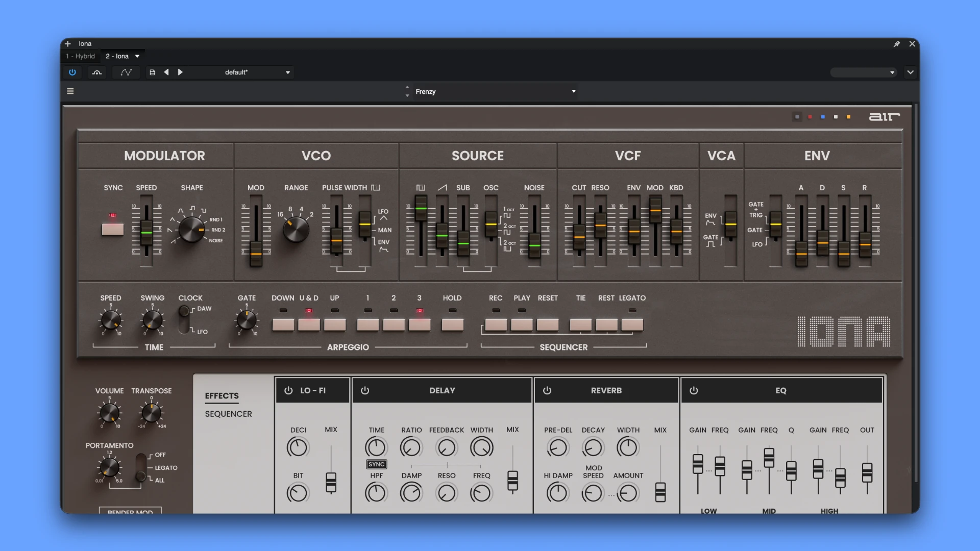Click the VCO RANGE knob
This screenshot has height=551, width=980.
tap(296, 230)
